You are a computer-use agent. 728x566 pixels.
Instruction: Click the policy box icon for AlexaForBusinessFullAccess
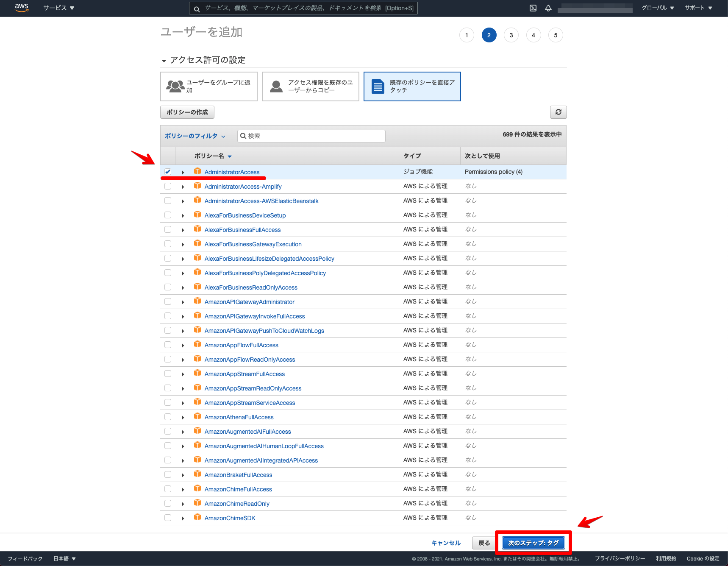click(197, 229)
